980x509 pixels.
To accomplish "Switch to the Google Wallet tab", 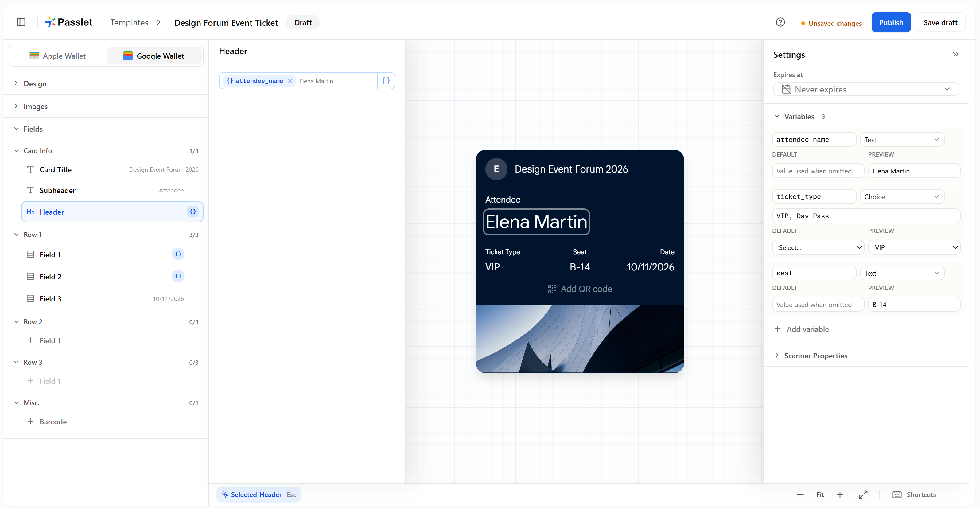I will pyautogui.click(x=154, y=56).
